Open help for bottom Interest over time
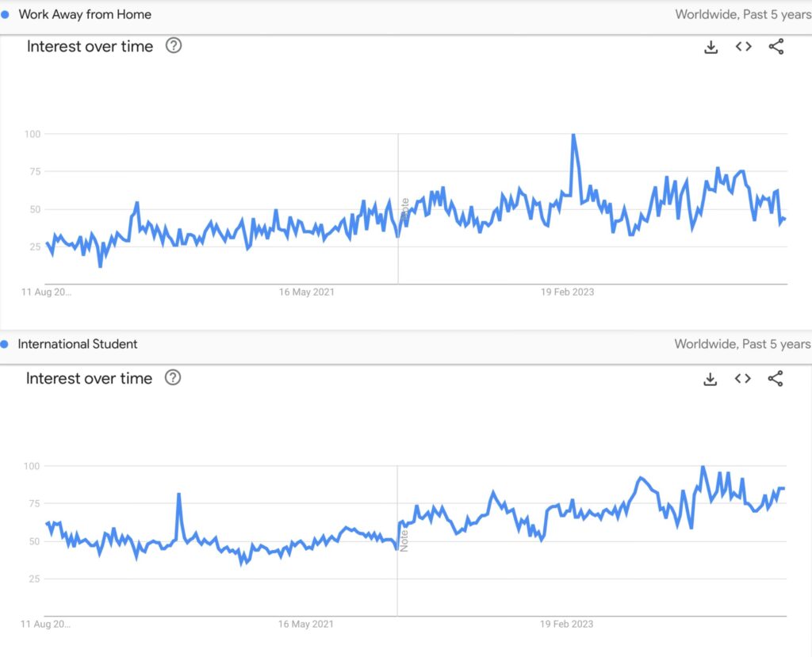The height and width of the screenshot is (657, 812). pos(173,377)
